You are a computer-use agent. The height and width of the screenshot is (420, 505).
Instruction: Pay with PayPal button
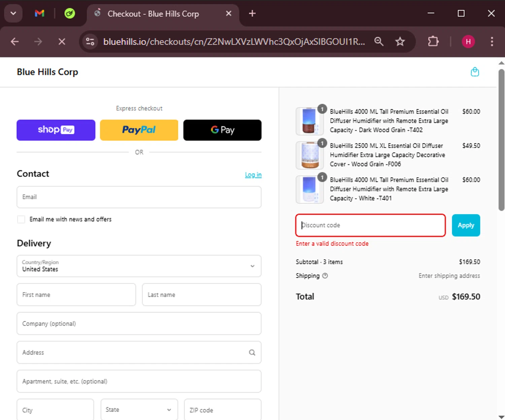[139, 130]
